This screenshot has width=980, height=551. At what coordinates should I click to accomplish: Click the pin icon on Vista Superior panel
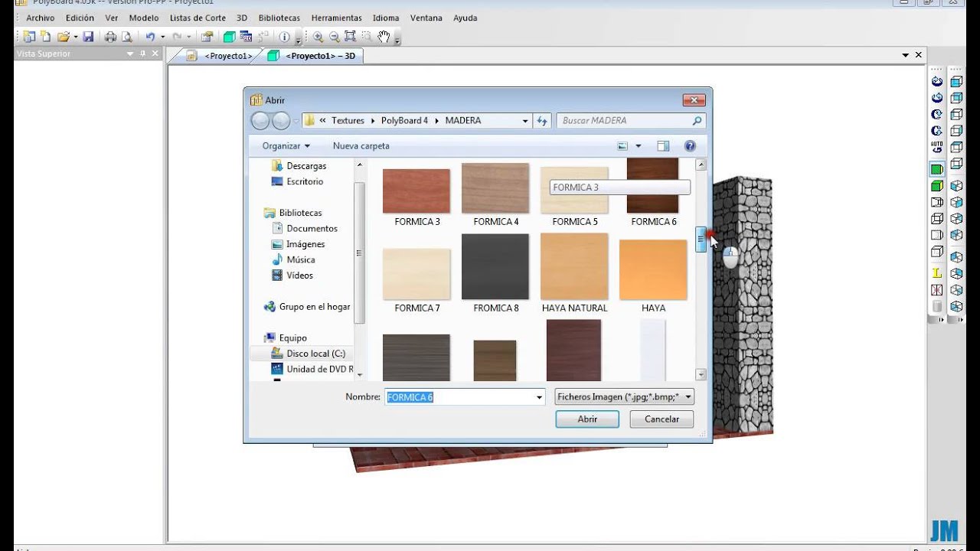click(x=142, y=54)
